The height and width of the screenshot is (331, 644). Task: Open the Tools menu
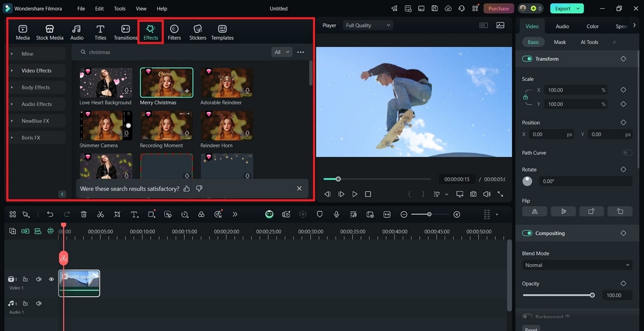[x=120, y=9]
